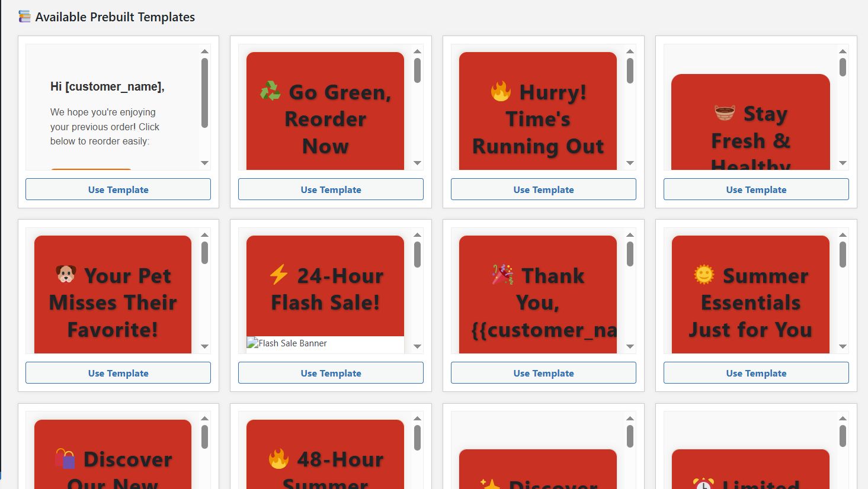Click the bowl icon in the Stay Fresh template
This screenshot has width=868, height=489.
coord(725,112)
